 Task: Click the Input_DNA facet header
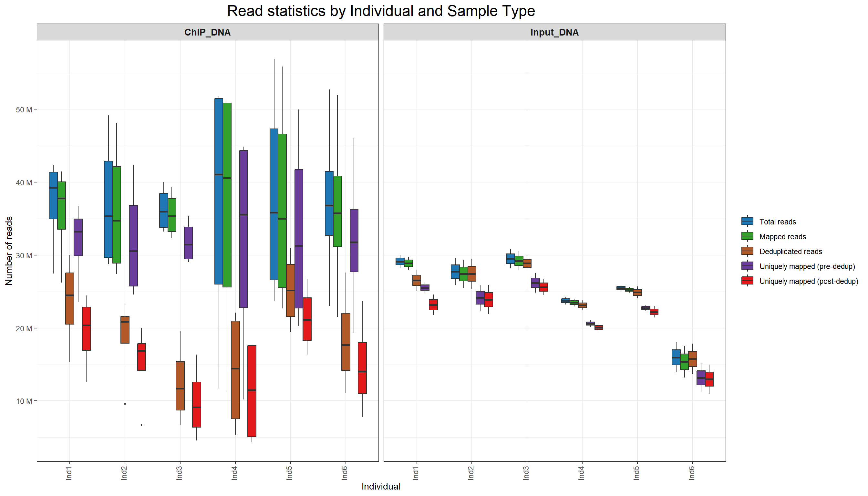point(554,32)
